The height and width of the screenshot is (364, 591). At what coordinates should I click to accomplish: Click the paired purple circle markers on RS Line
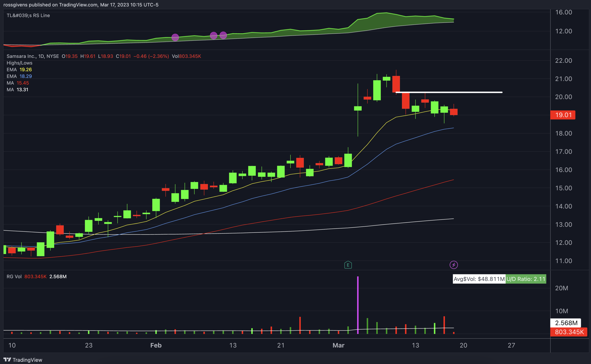(x=219, y=35)
